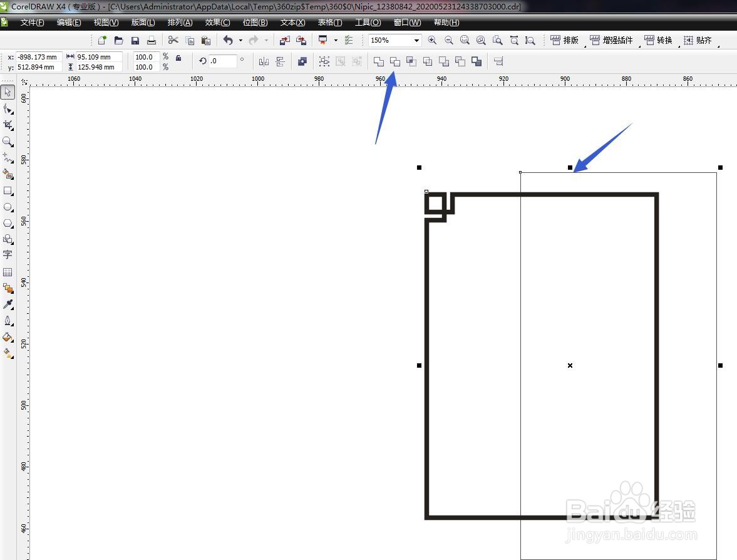Mirror selection vertically
The height and width of the screenshot is (560, 737).
pyautogui.click(x=280, y=61)
